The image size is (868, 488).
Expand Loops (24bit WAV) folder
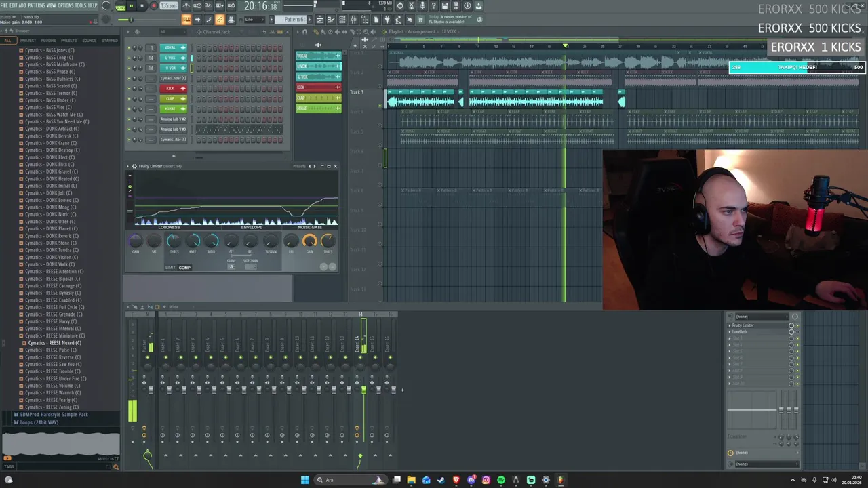(x=39, y=422)
